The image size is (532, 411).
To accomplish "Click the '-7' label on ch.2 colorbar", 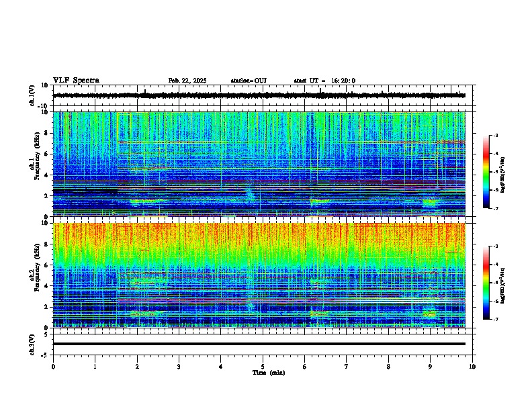I will pos(495,319).
